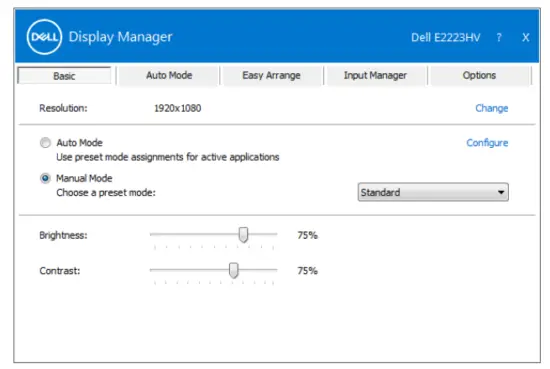Click the 'Contrast:' label
Image resolution: width=550 pixels, height=369 pixels.
point(60,270)
